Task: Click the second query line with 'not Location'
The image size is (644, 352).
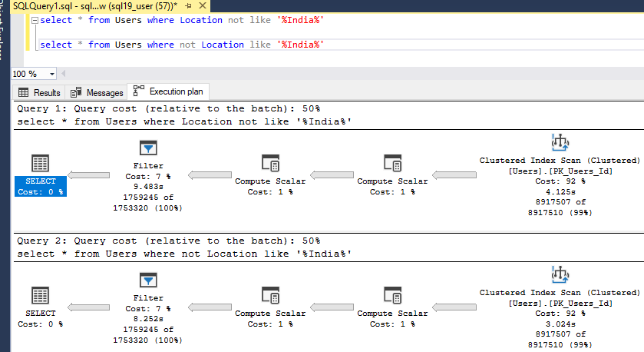Action: (181, 45)
